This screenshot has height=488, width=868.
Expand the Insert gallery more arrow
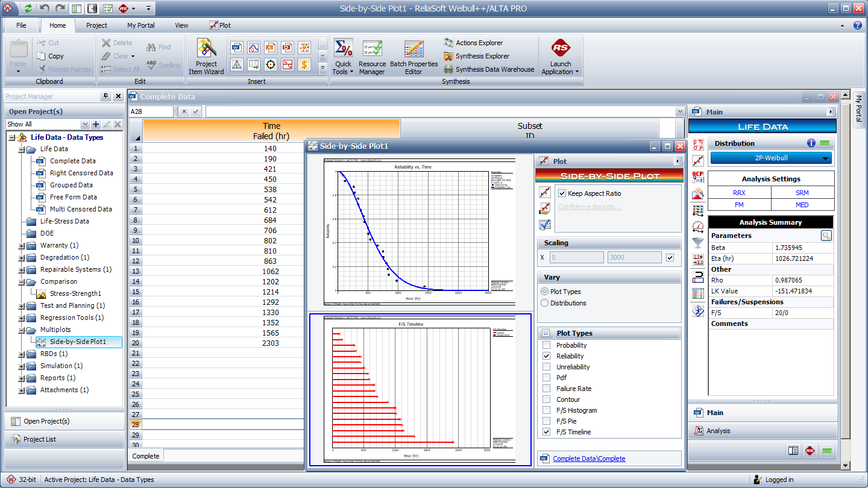click(322, 68)
